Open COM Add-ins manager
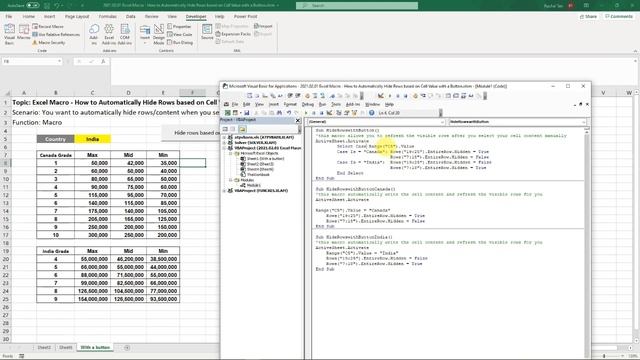 coord(125,34)
